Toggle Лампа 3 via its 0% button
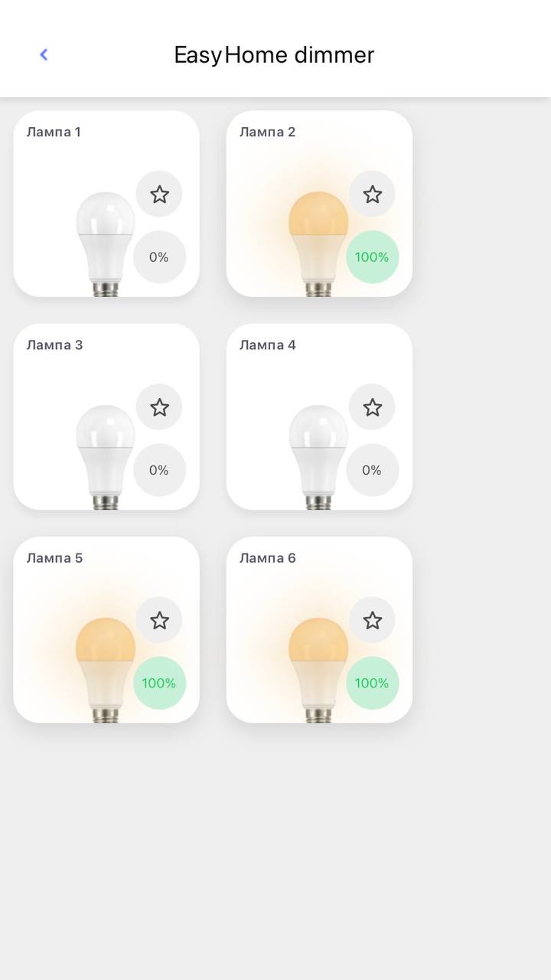The image size is (551, 980). click(159, 470)
